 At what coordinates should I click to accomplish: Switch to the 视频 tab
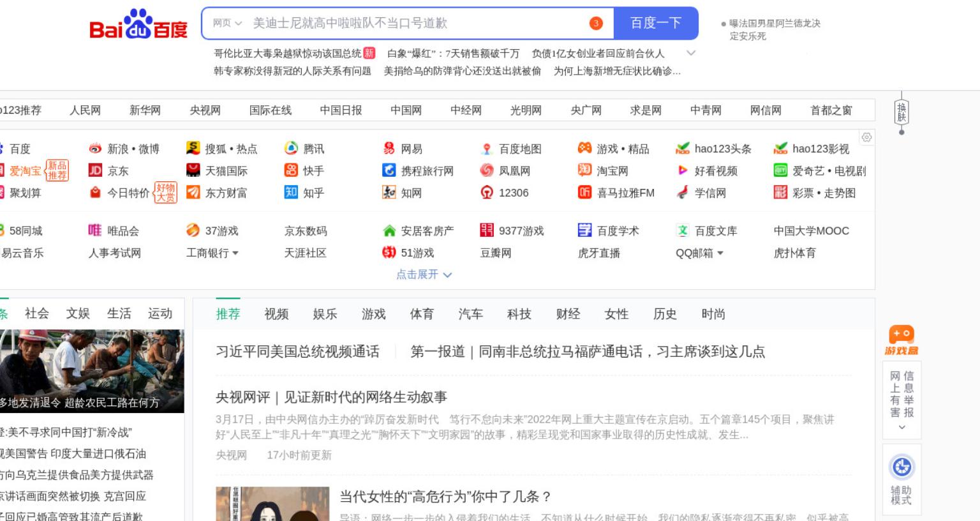[x=276, y=313]
